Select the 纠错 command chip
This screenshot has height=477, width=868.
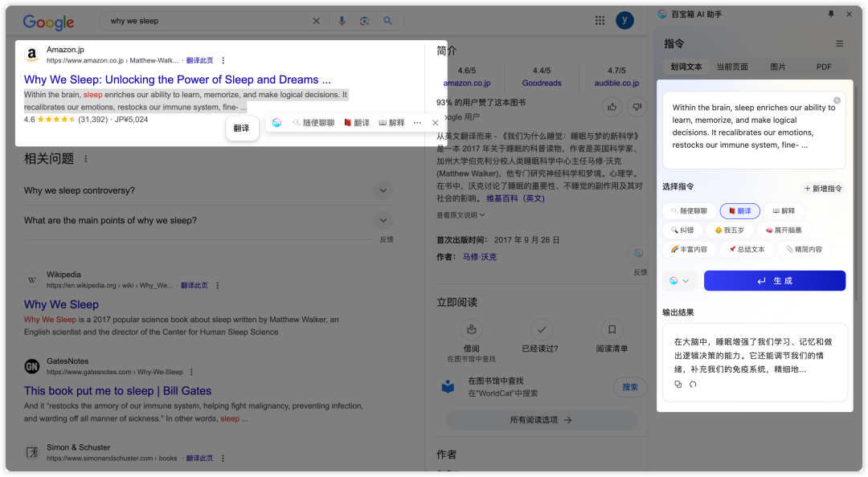click(x=682, y=230)
